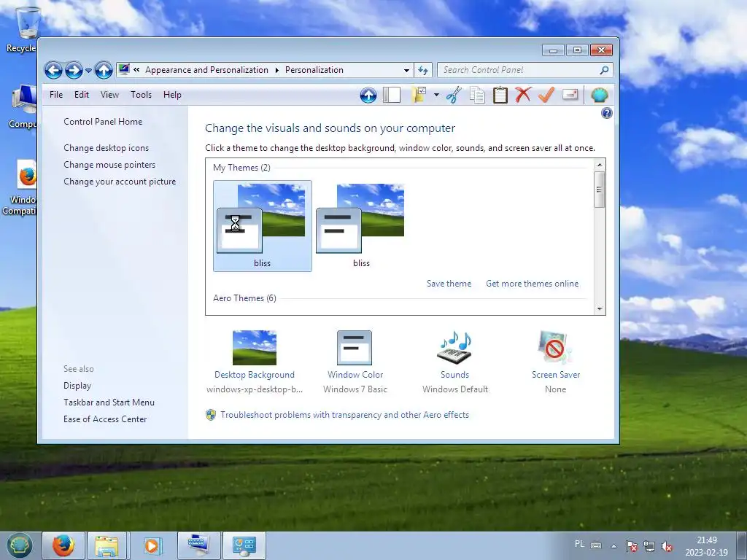The height and width of the screenshot is (560, 747).
Task: Open the dropdown arrow beside folder options
Action: click(436, 95)
